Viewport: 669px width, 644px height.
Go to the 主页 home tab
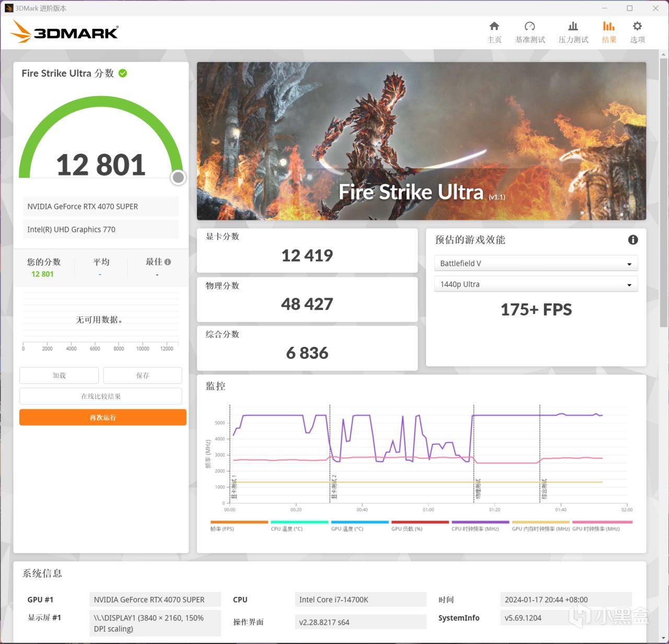494,31
